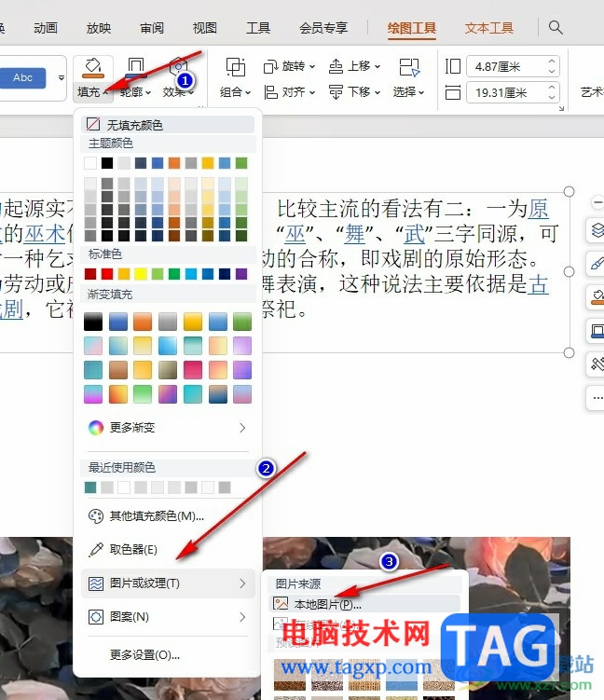
Task: Click the 舞 hyperlink in the text
Action: pos(354,234)
